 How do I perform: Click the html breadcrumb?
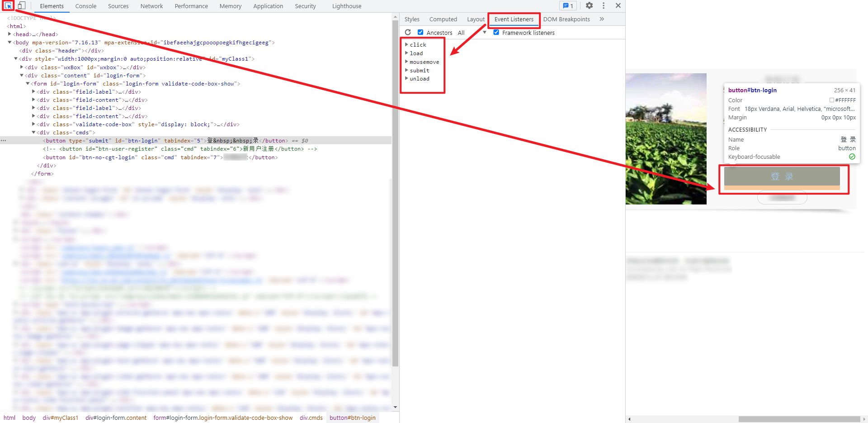click(x=9, y=418)
